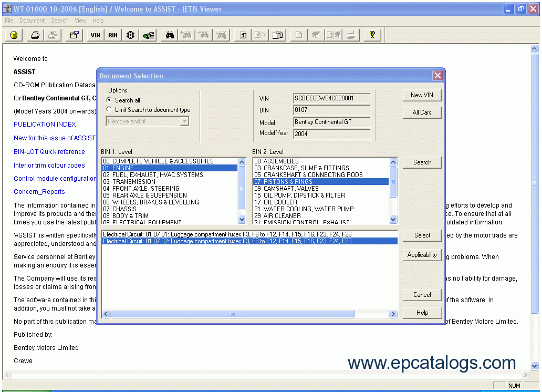This screenshot has height=392, width=542.
Task: Click the Applicability button
Action: click(422, 255)
